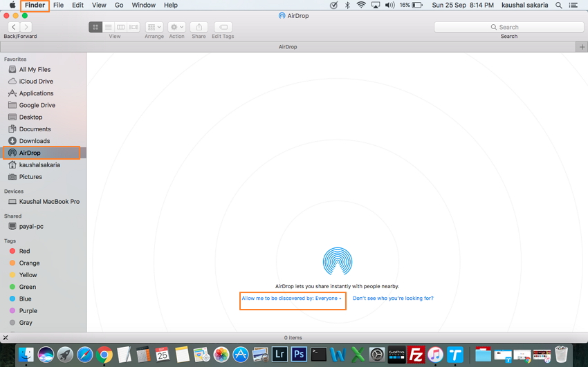Expand 'Allow me to be discovered by' dropdown
This screenshot has height=367, width=588.
pos(291,299)
